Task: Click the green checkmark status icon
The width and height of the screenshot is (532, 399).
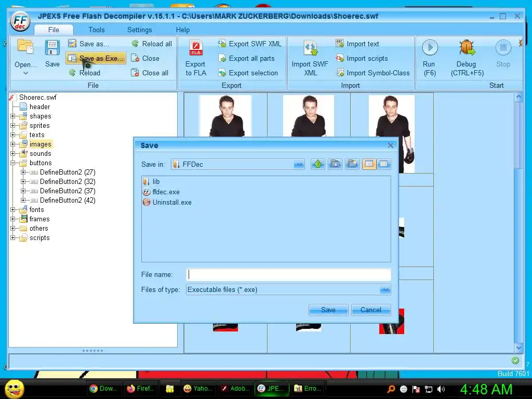Action: [515, 361]
